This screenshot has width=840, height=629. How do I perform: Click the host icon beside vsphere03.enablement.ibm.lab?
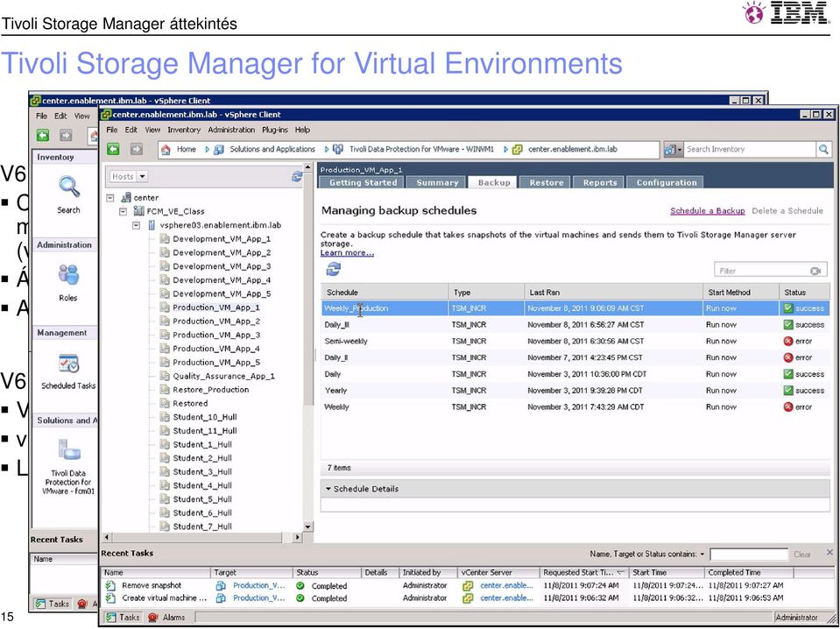click(x=152, y=225)
